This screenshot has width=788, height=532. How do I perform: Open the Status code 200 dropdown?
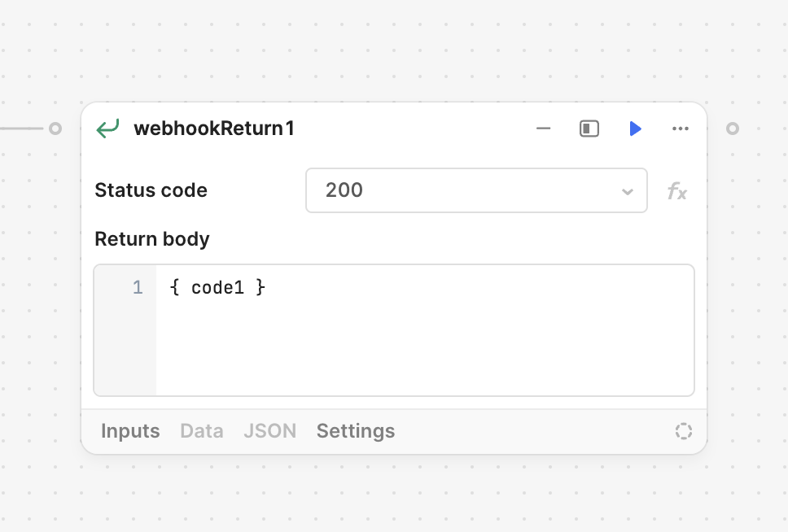476,190
